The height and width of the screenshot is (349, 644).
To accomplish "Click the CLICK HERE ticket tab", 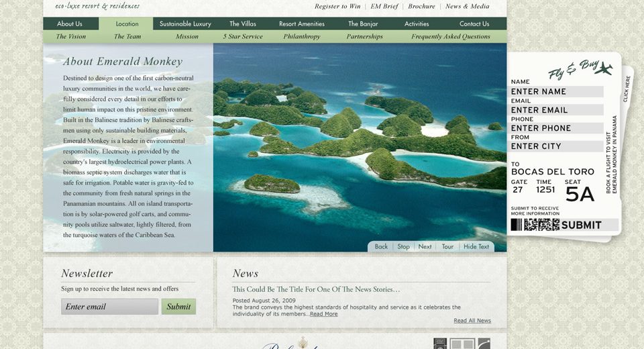I will (x=627, y=89).
